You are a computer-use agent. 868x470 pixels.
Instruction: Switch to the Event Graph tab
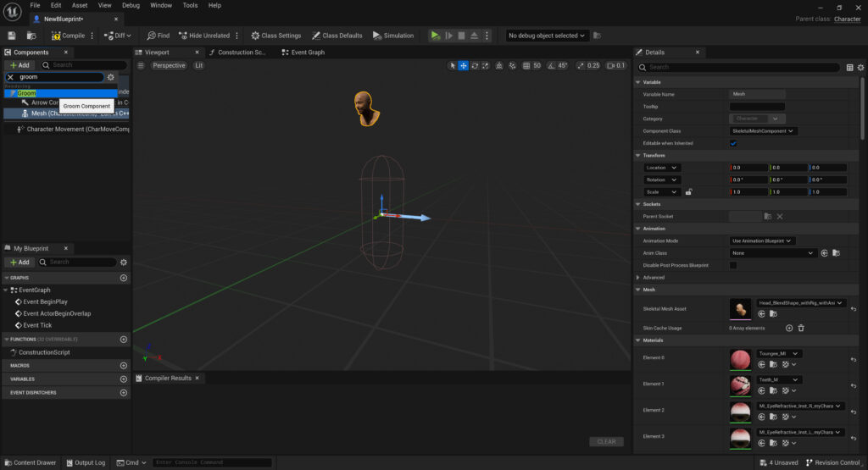pyautogui.click(x=307, y=53)
